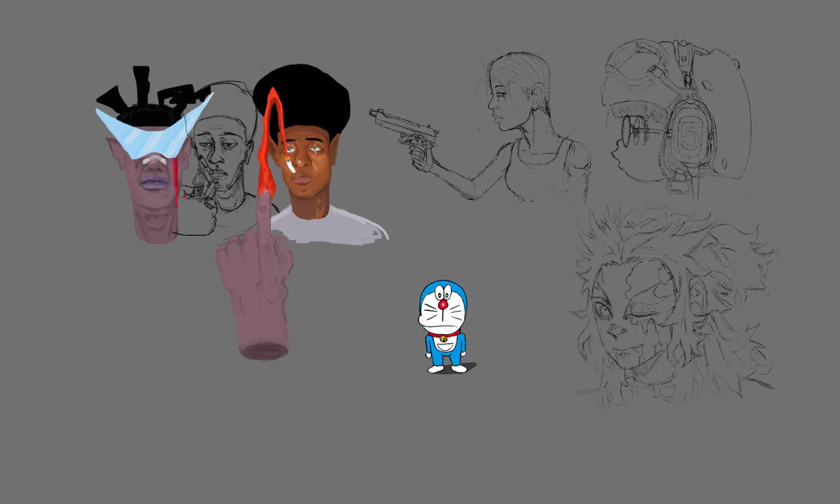Click the Doraemon cartoon character
Screen dimensions: 840x504
pyautogui.click(x=444, y=327)
